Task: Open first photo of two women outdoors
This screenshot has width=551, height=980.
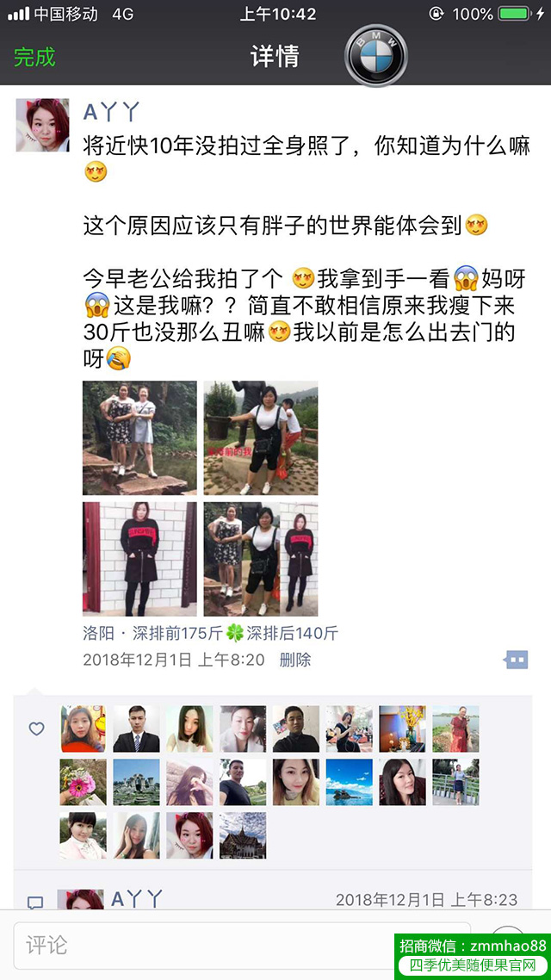Action: tap(139, 438)
